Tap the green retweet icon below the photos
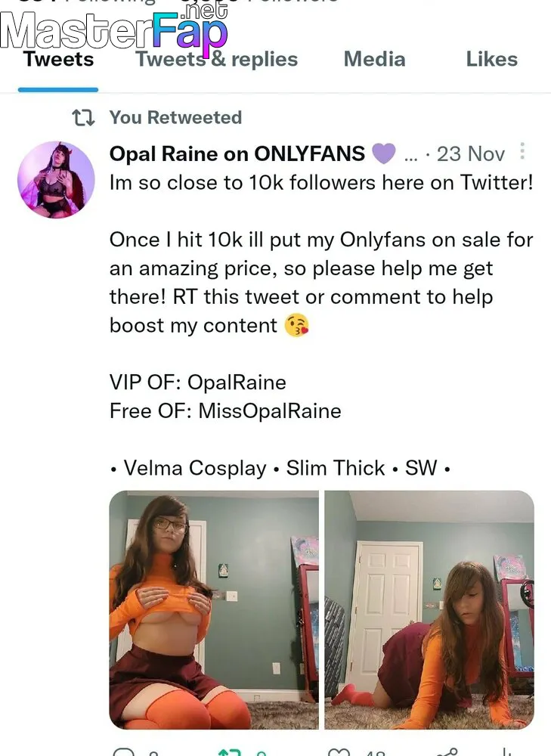 pos(230,752)
